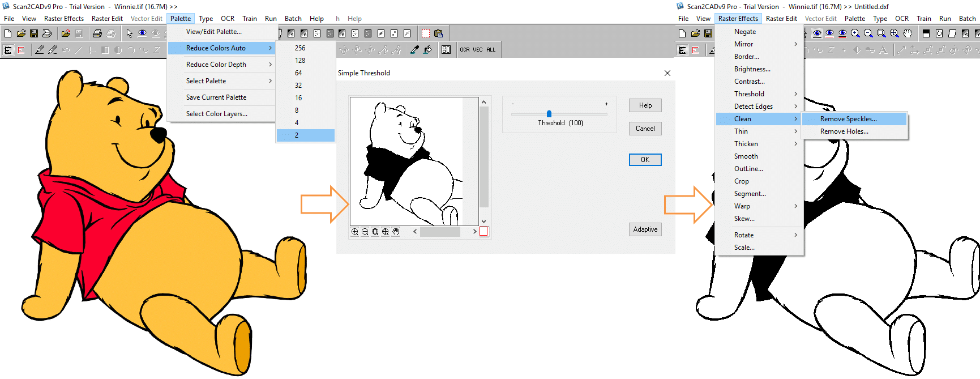Screen dimensions: 980x379
Task: Close the Simple Threshold dialog
Action: 667,73
